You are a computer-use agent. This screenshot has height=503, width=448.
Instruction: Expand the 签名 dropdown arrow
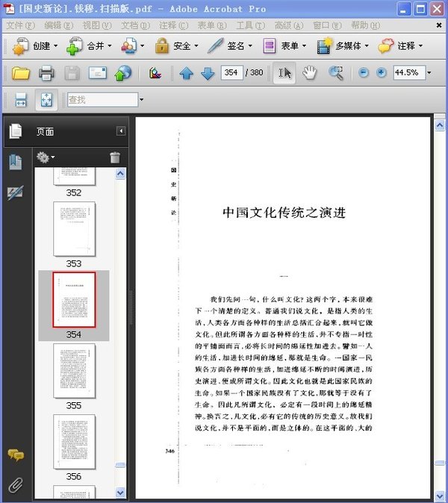250,46
